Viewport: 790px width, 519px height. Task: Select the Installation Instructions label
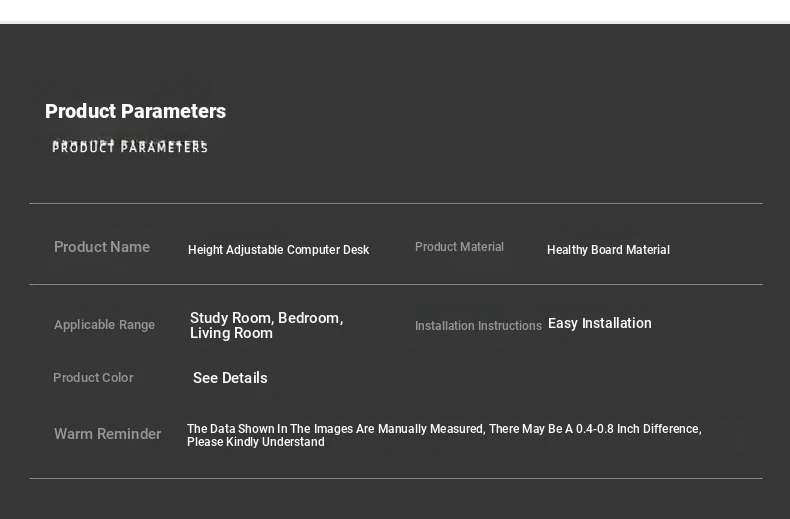tap(478, 326)
